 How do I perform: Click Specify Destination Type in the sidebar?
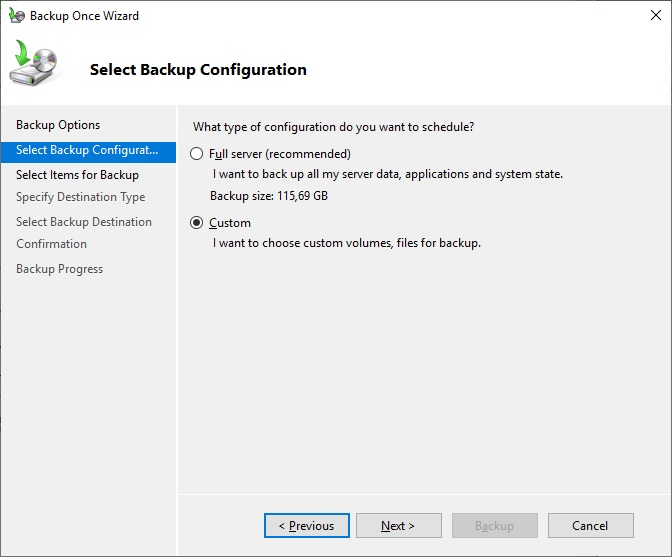(x=80, y=197)
